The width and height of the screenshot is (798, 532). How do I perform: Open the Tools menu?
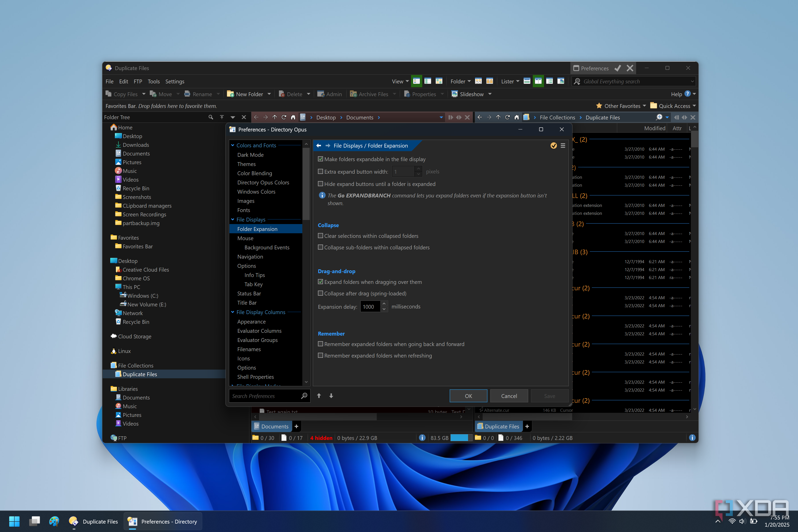point(154,81)
